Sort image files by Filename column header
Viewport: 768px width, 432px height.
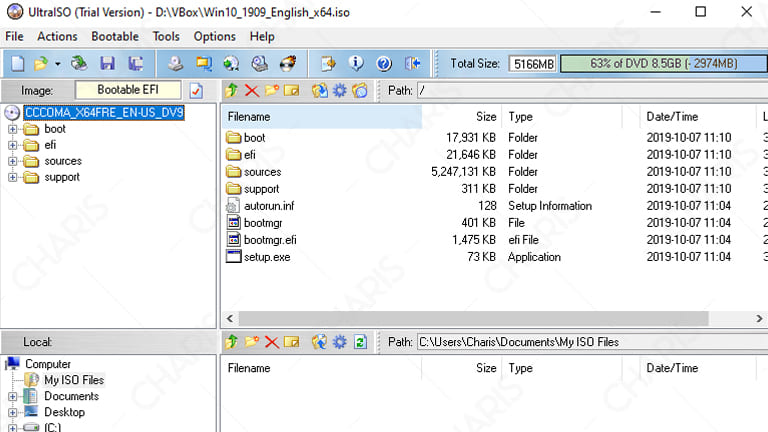pyautogui.click(x=321, y=117)
